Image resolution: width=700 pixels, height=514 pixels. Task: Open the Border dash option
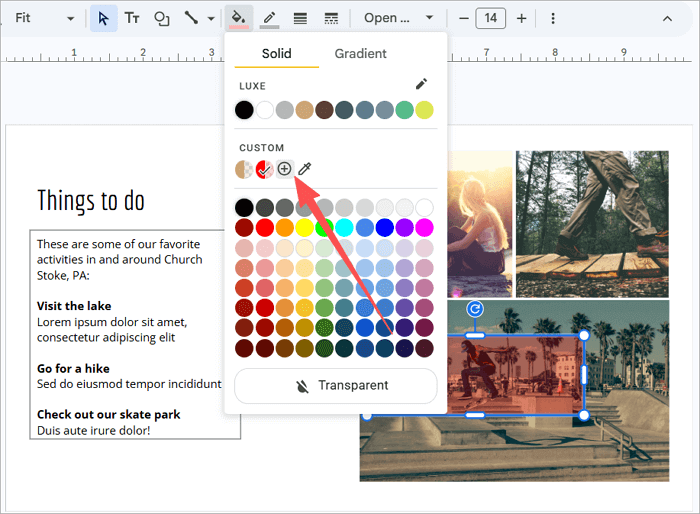(331, 18)
